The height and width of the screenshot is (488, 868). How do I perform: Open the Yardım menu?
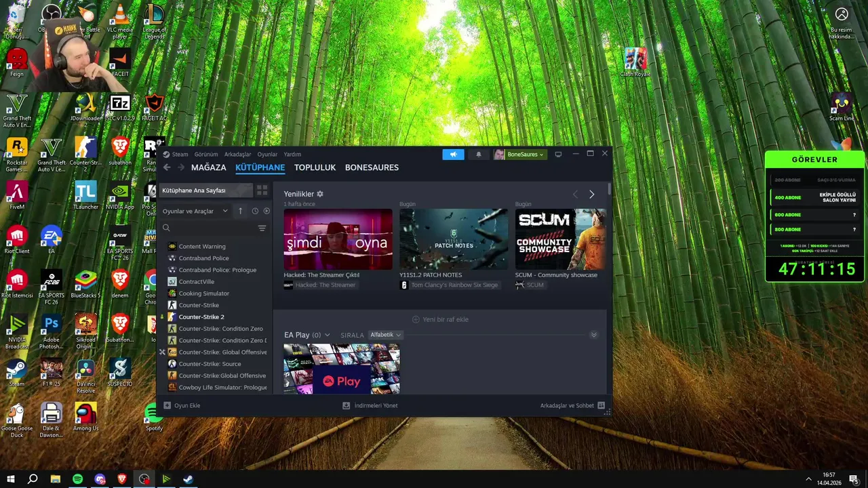[x=292, y=155]
